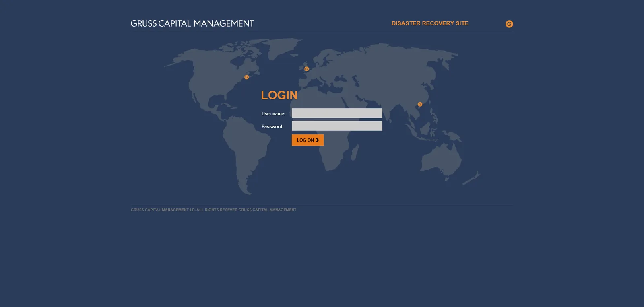
Task: Focus the User name input field
Action: (337, 113)
